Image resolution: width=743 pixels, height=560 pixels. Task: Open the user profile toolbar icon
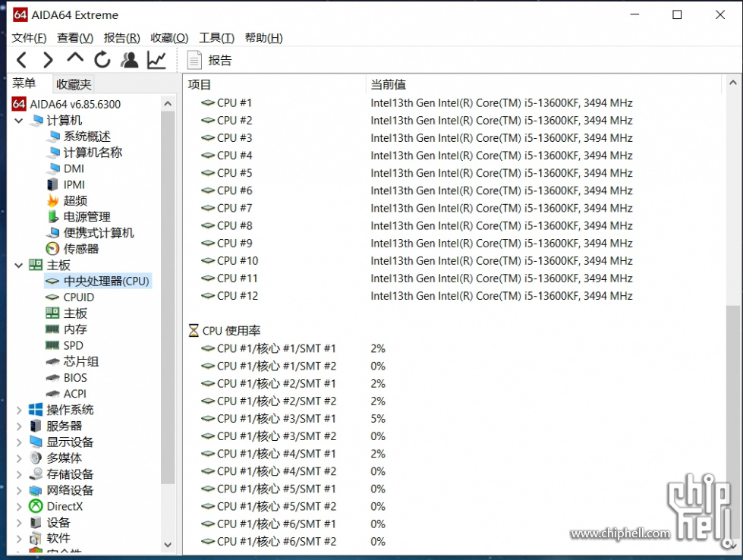[129, 60]
